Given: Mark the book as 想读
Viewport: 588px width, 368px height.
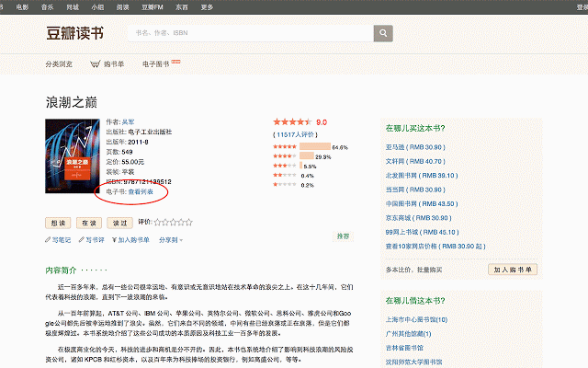Looking at the screenshot, I should (x=58, y=223).
